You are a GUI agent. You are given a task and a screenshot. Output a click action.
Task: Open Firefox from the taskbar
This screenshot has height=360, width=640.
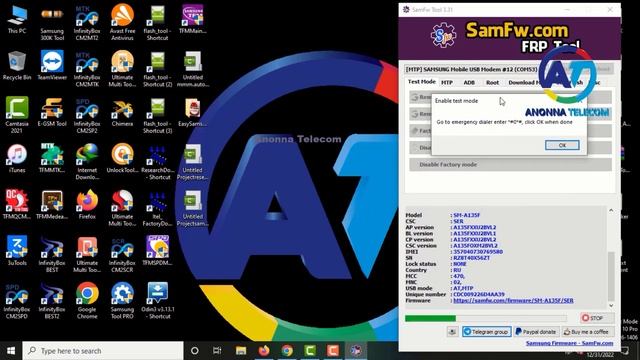[x=264, y=351]
